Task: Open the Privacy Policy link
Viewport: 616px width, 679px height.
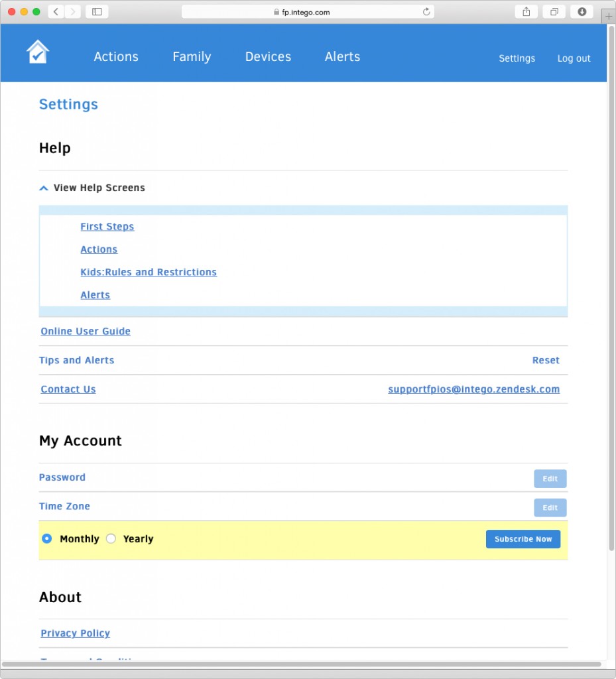Action: tap(76, 633)
